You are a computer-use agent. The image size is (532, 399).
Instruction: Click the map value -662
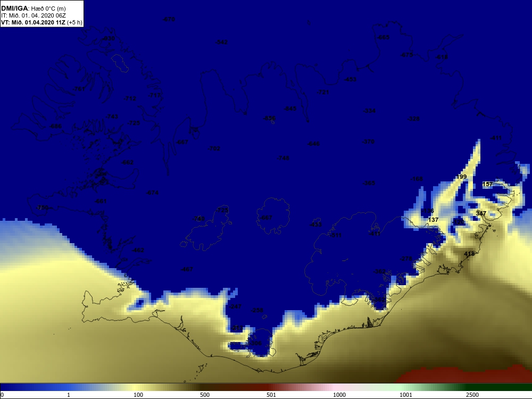tap(127, 162)
